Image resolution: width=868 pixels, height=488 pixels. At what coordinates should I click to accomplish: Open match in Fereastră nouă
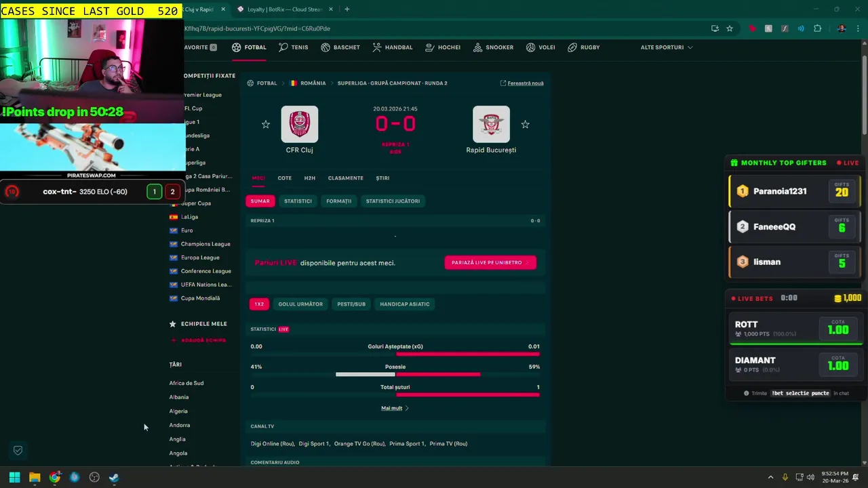click(x=521, y=83)
